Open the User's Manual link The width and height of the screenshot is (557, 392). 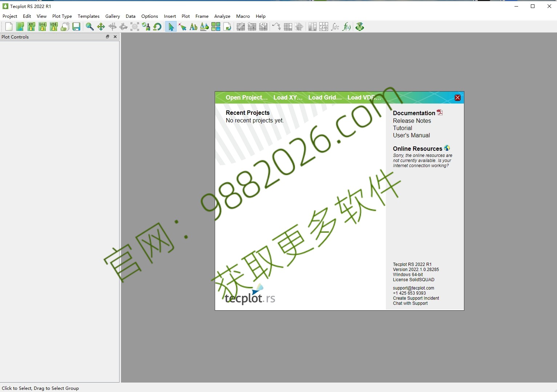click(x=411, y=135)
